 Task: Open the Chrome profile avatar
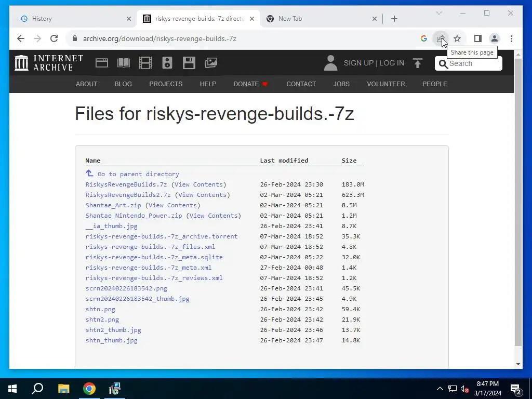click(x=495, y=38)
